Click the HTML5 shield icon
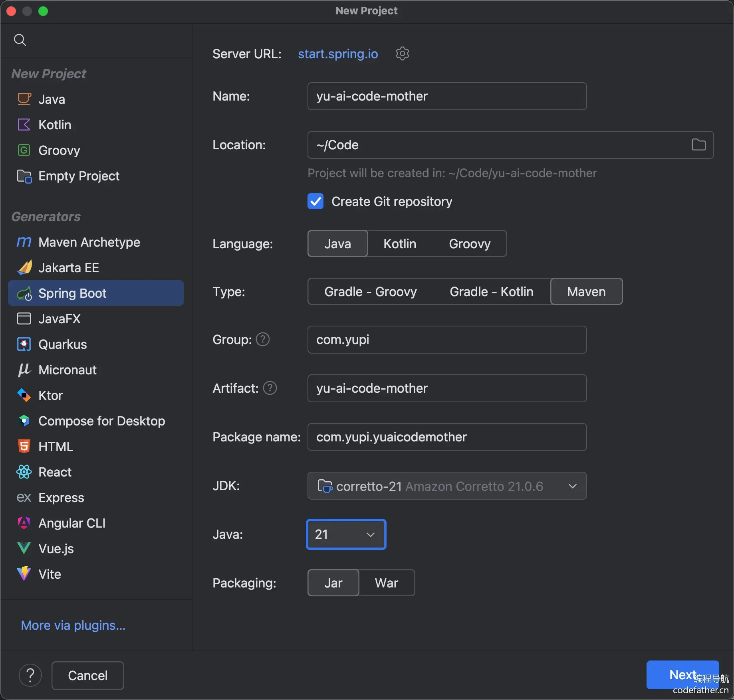This screenshot has height=700, width=734. pos(24,446)
